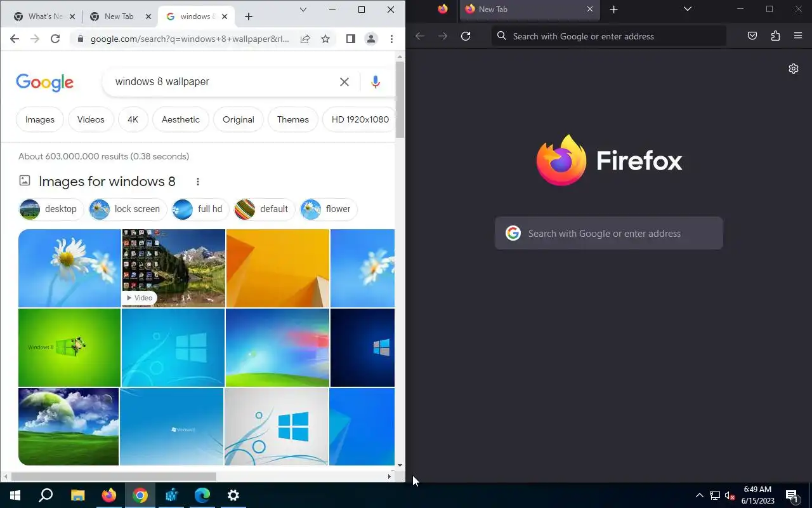
Task: Share this page icon in Chrome
Action: tap(305, 39)
